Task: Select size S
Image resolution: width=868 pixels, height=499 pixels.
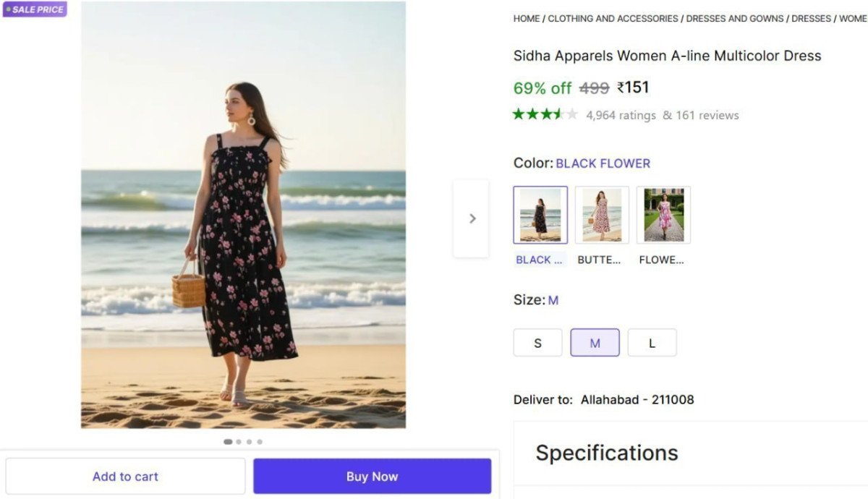Action: (537, 342)
